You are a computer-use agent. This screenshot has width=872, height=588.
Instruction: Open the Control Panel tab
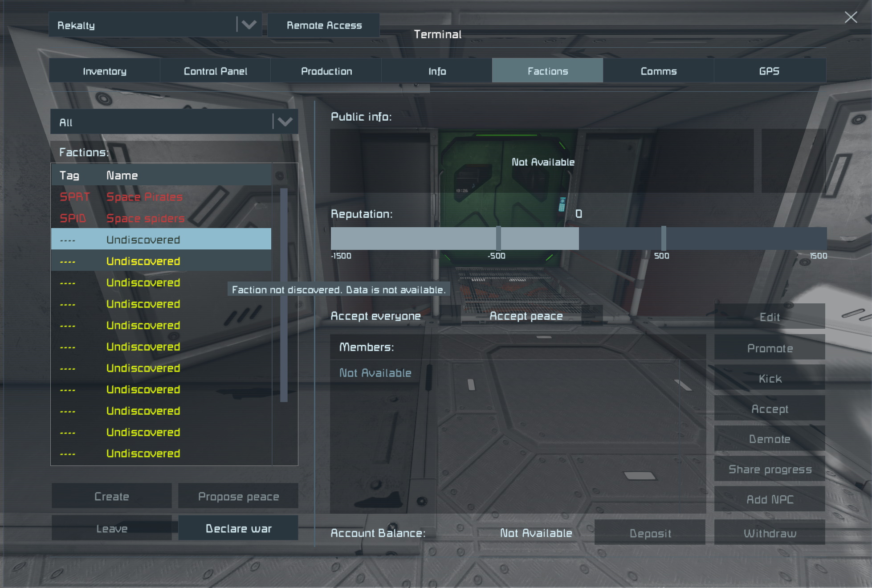(x=215, y=71)
